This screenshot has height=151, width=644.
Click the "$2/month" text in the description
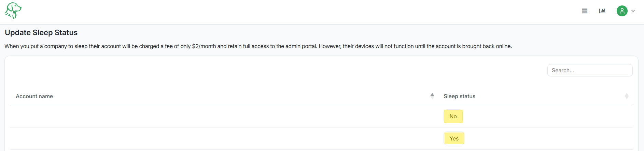click(204, 46)
